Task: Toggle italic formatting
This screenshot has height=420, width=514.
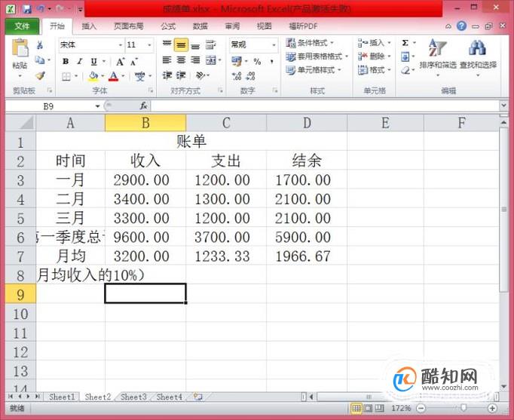Action: coord(80,61)
